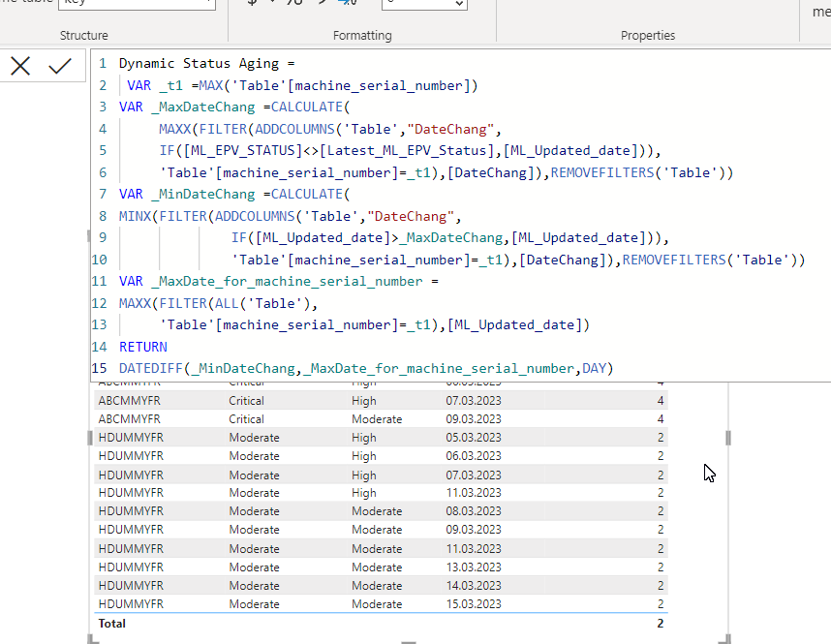Select ABCMMYFR row dated 07.03.2023
This screenshot has height=644, width=831.
point(381,401)
